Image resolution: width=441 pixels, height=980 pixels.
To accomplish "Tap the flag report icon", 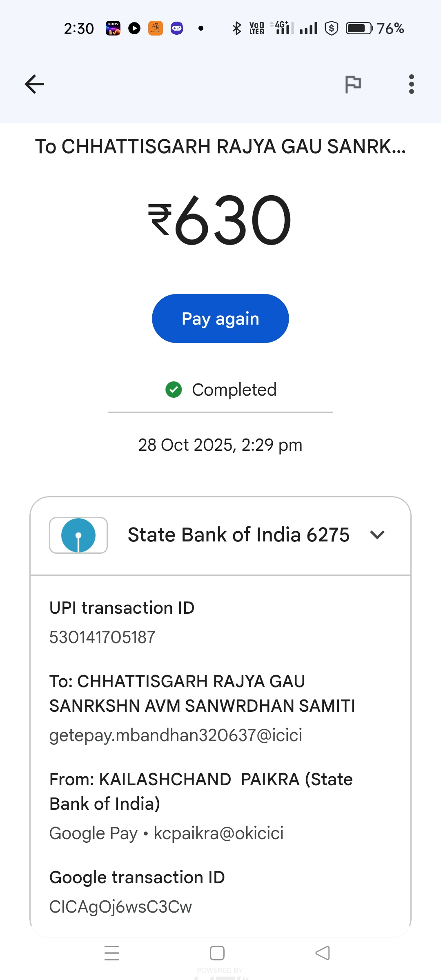I will point(353,85).
